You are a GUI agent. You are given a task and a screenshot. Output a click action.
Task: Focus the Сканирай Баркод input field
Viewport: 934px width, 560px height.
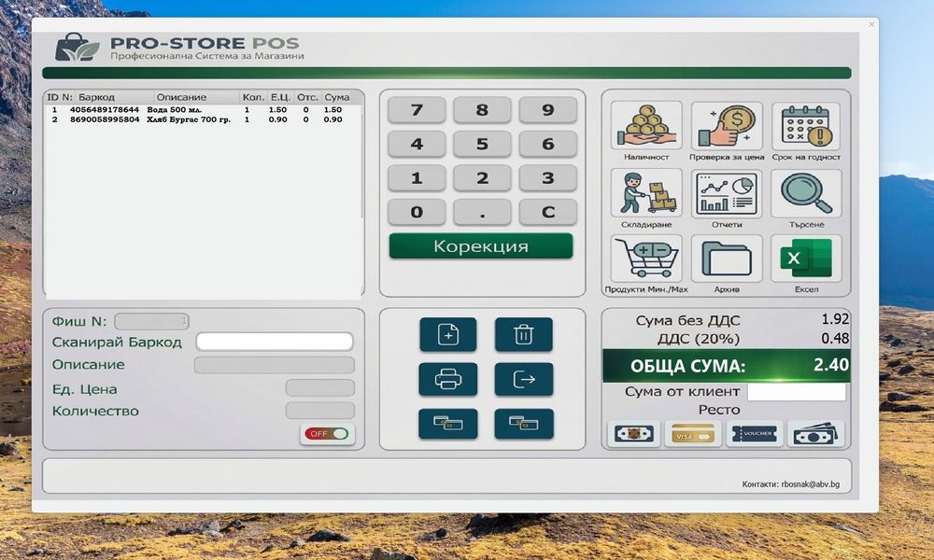pos(275,342)
